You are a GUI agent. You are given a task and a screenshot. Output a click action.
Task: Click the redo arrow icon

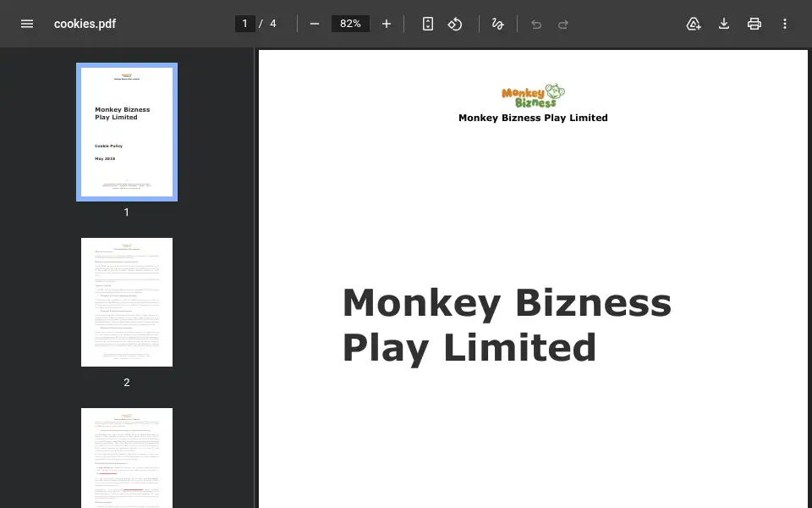tap(563, 24)
